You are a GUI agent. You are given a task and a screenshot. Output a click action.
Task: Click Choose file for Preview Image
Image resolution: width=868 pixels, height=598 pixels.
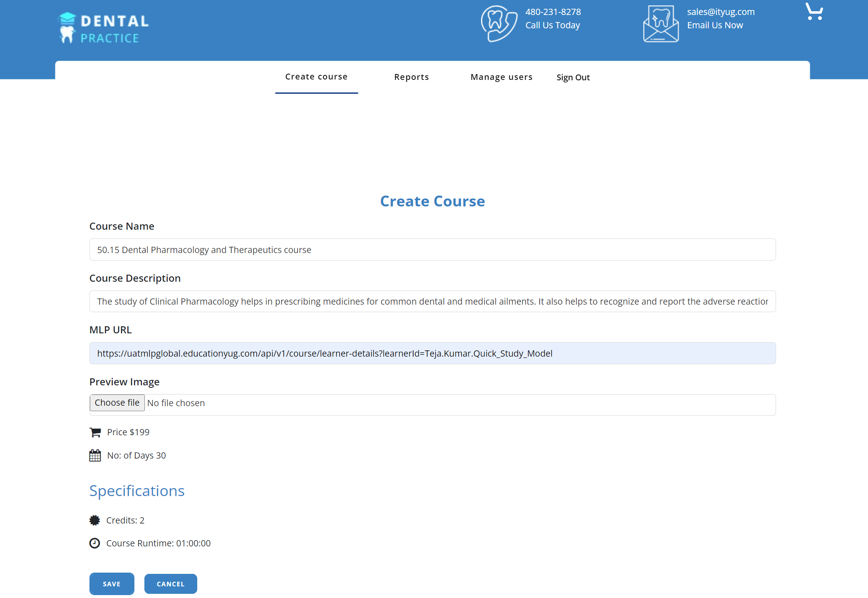click(117, 403)
